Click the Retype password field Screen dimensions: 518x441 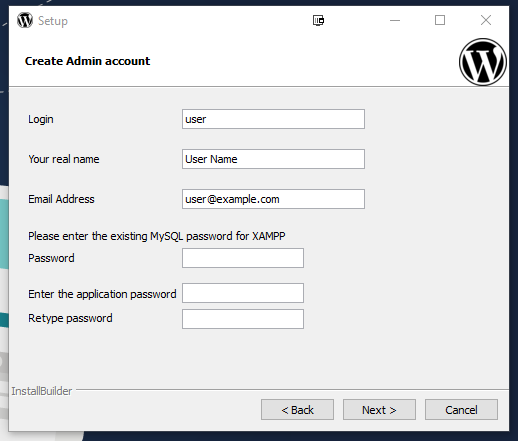click(x=243, y=319)
